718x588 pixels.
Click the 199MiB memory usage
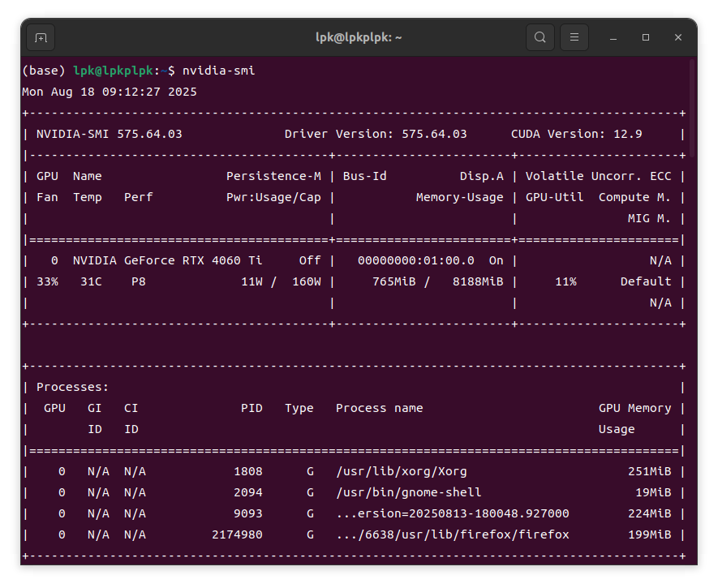coord(649,534)
